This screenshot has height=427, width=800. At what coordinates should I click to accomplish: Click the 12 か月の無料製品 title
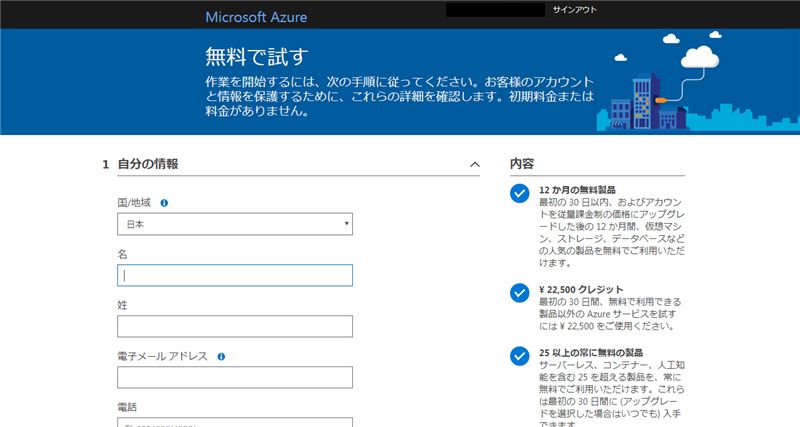(x=577, y=190)
